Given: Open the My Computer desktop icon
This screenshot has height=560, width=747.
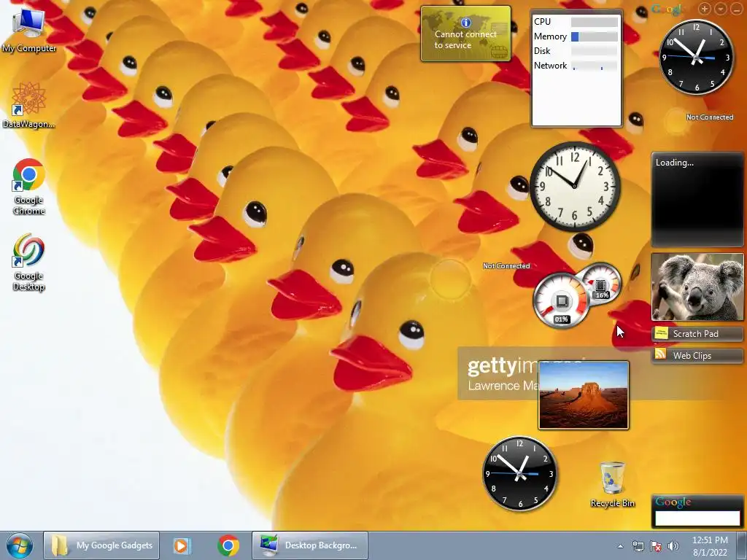Looking at the screenshot, I should (28, 29).
